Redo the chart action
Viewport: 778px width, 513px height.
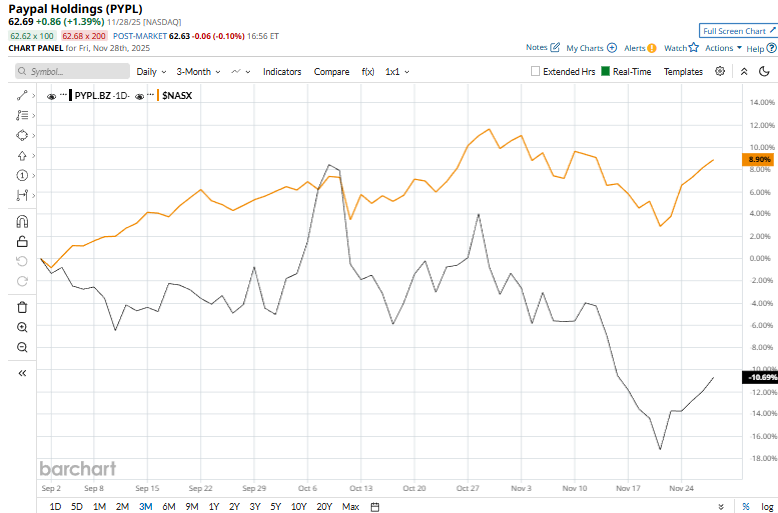coord(22,281)
